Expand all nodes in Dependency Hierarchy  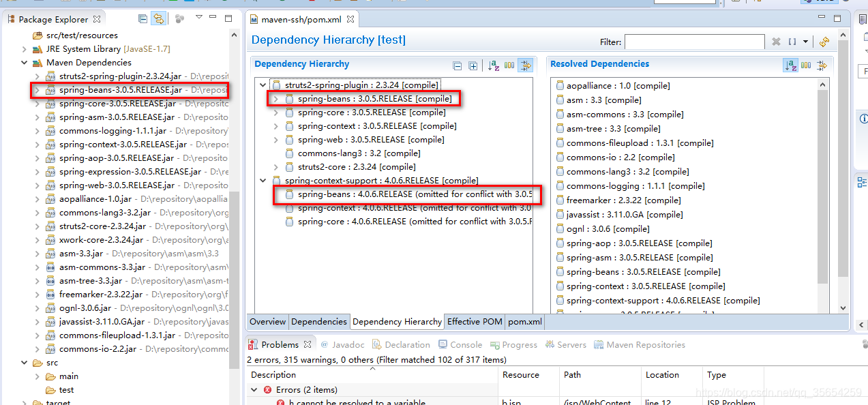[x=473, y=65]
